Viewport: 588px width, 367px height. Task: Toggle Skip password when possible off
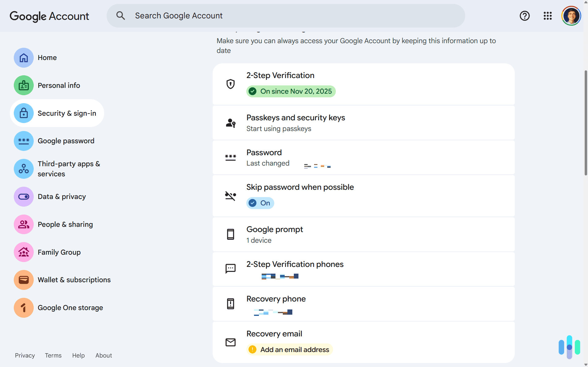coord(260,203)
